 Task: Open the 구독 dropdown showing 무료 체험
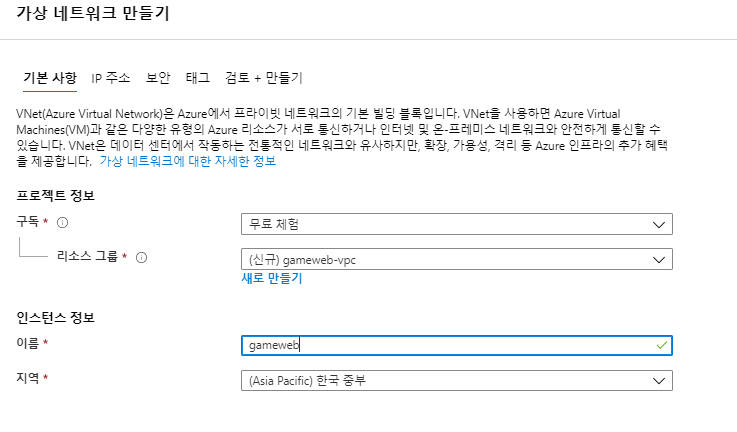[x=457, y=224]
